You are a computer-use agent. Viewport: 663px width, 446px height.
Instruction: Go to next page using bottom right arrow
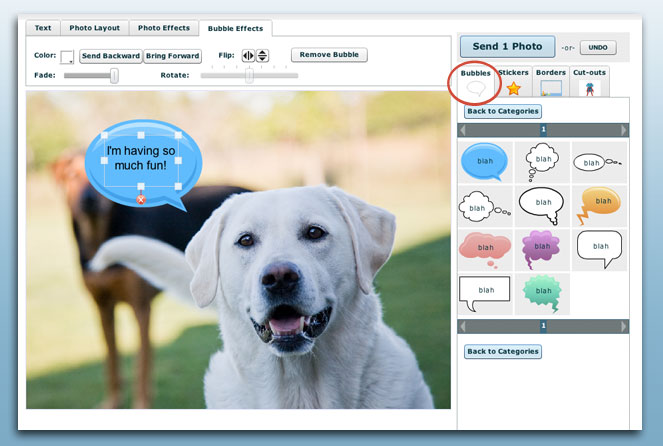pos(624,326)
